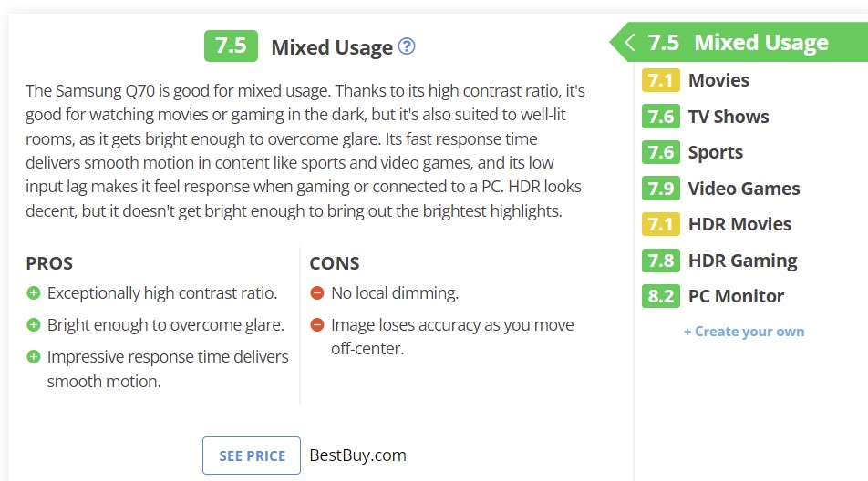The image size is (868, 481).
Task: Select HDR Movies usage score
Action: point(717,224)
